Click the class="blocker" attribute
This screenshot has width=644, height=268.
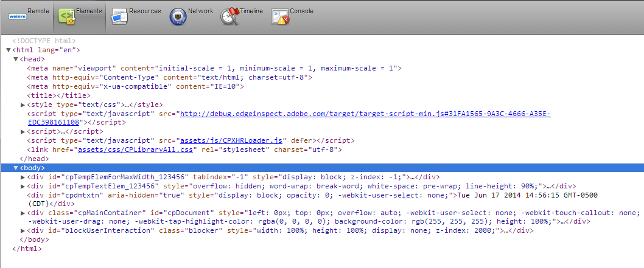(190, 231)
